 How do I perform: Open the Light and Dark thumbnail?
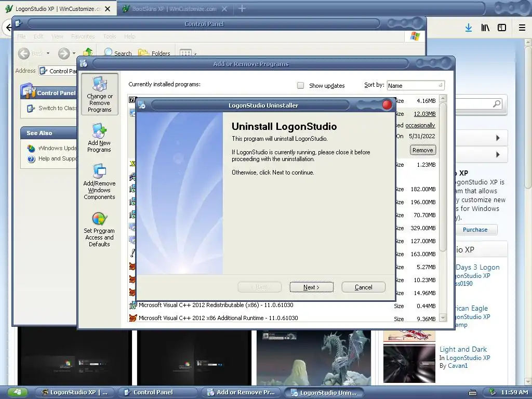point(409,363)
